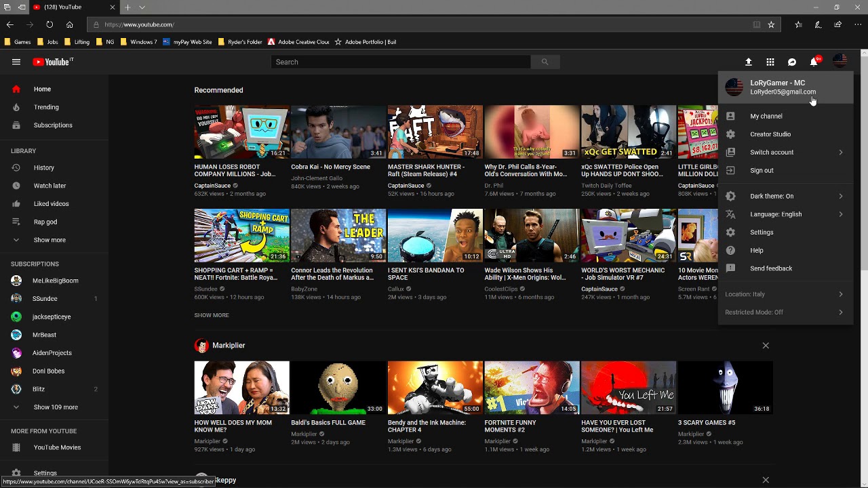Viewport: 868px width, 488px height.
Task: Open jacksepticeye subscription
Action: (x=54, y=317)
